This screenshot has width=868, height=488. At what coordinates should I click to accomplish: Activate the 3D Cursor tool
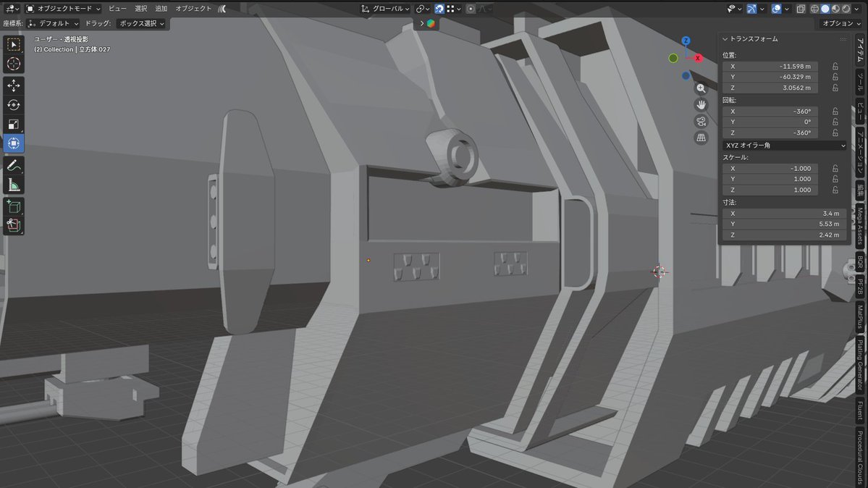(13, 64)
